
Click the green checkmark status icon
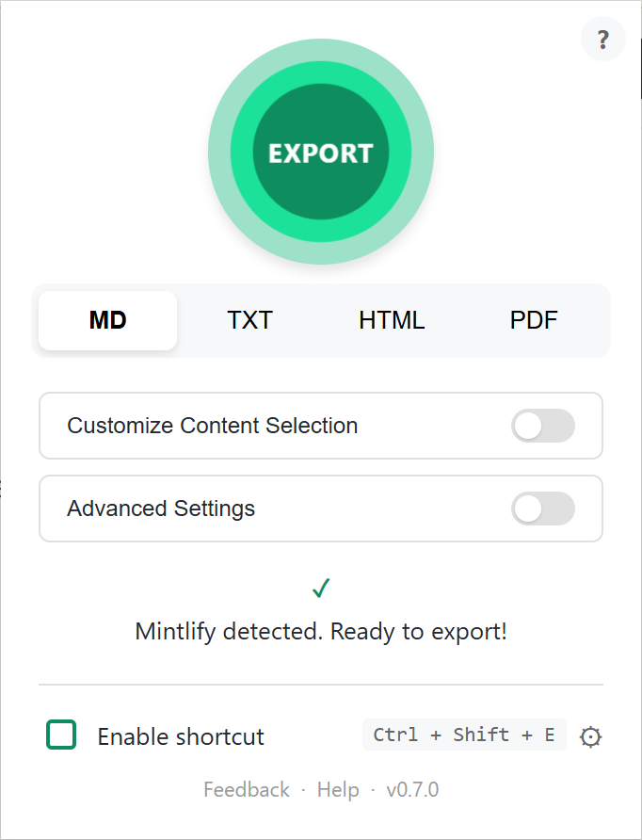(x=320, y=587)
